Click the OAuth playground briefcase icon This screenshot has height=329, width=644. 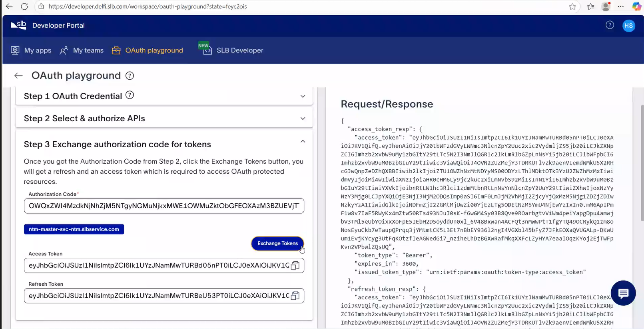(116, 50)
